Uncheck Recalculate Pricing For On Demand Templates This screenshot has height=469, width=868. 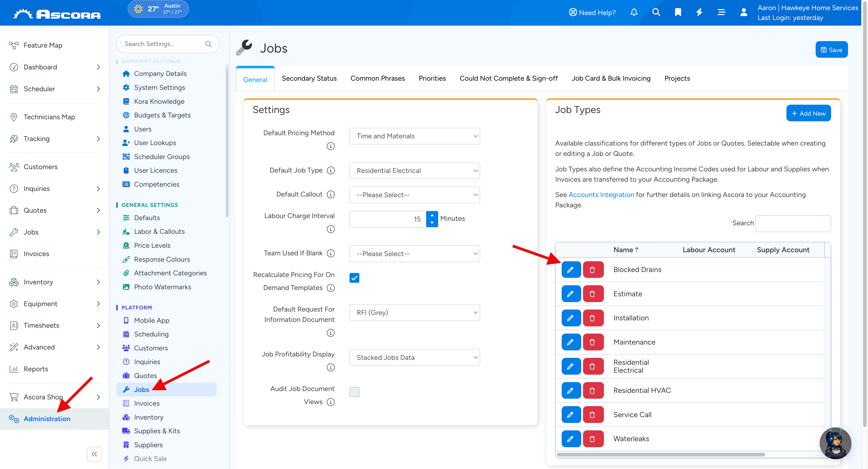point(354,278)
